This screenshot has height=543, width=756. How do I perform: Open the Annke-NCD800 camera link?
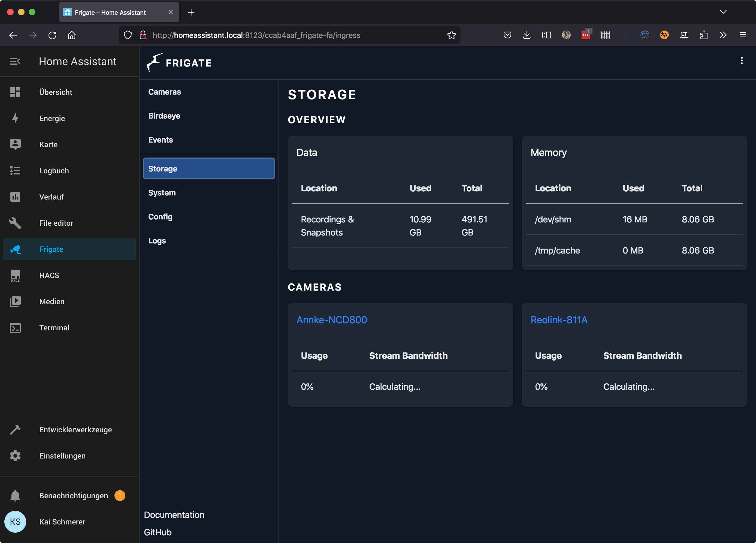coord(331,320)
